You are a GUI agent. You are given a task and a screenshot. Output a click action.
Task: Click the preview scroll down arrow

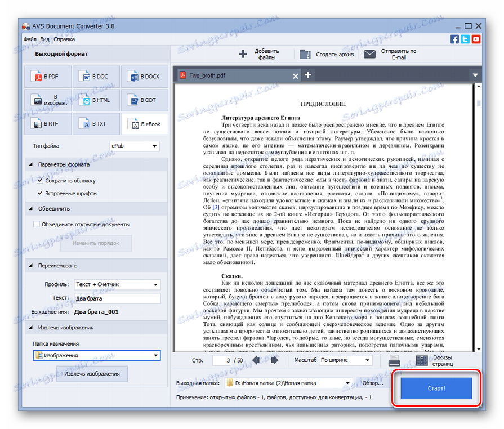tap(479, 348)
